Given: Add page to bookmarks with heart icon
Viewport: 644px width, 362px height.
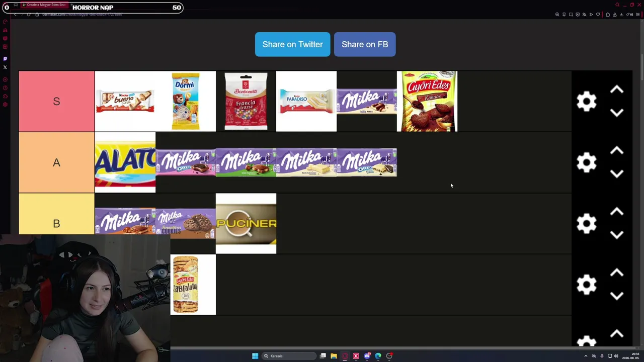Looking at the screenshot, I should [598, 15].
